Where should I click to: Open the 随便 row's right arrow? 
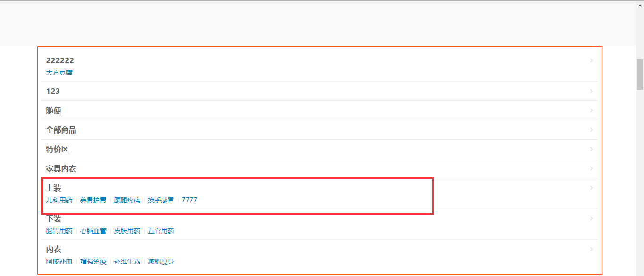591,110
